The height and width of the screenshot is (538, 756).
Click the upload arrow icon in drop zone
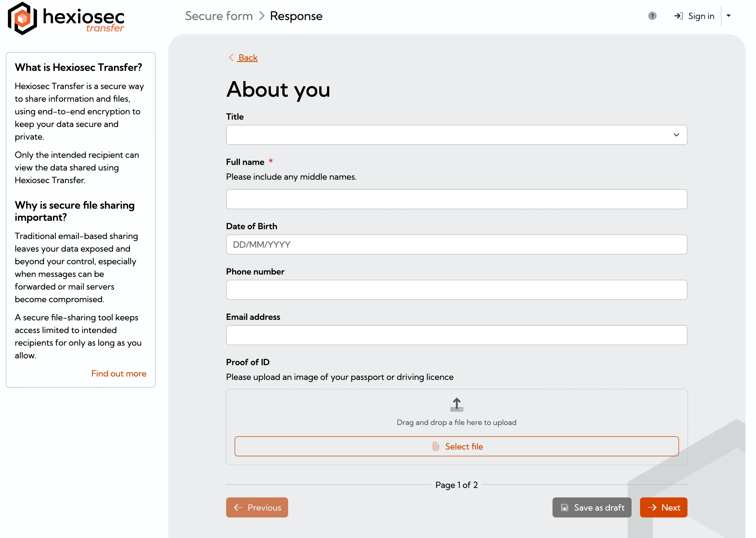[456, 404]
